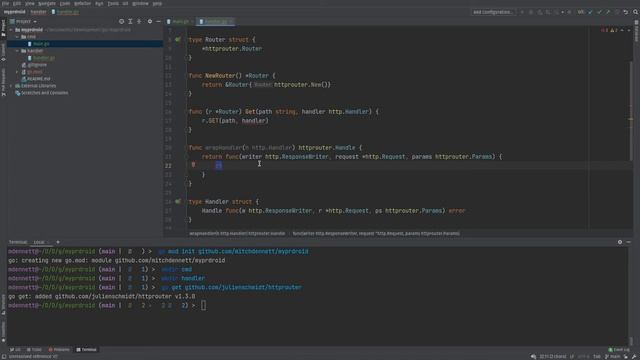
Task: Add a new terminal session tab
Action: (58, 242)
